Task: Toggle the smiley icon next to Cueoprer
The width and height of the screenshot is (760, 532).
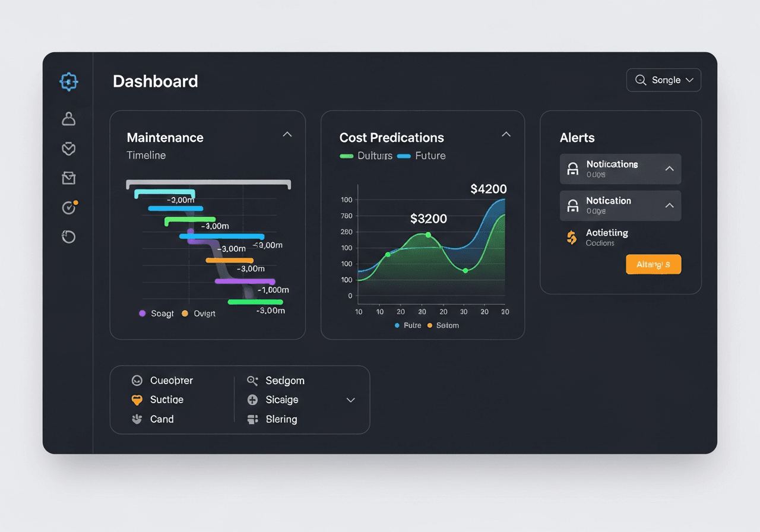Action: 137,380
